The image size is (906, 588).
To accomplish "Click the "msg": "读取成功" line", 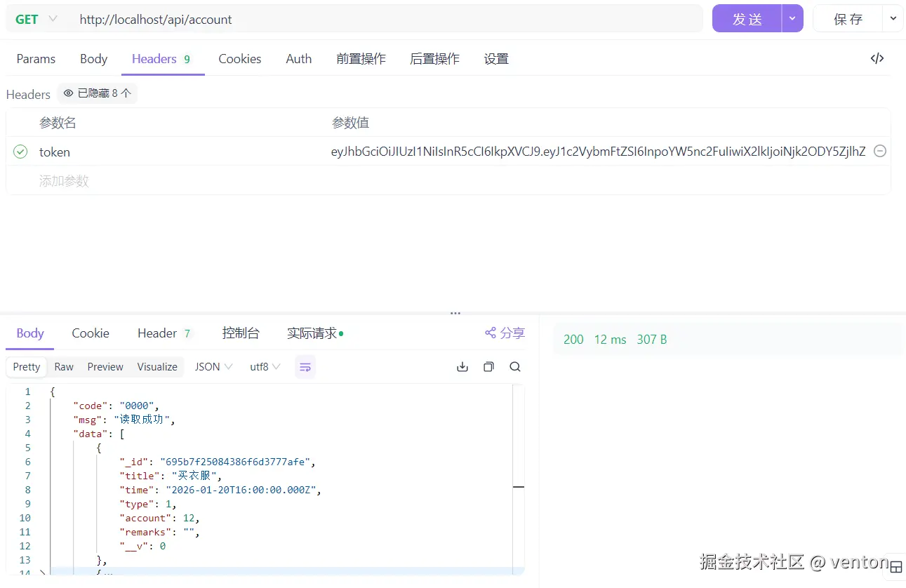I will pyautogui.click(x=124, y=420).
